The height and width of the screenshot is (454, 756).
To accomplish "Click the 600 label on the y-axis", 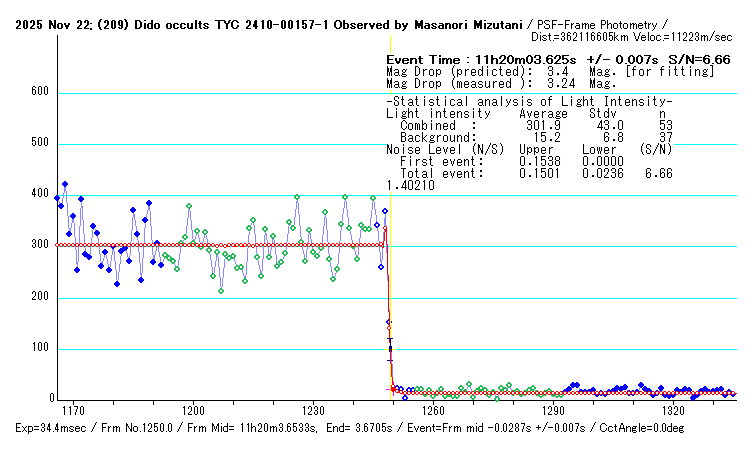I will click(39, 92).
